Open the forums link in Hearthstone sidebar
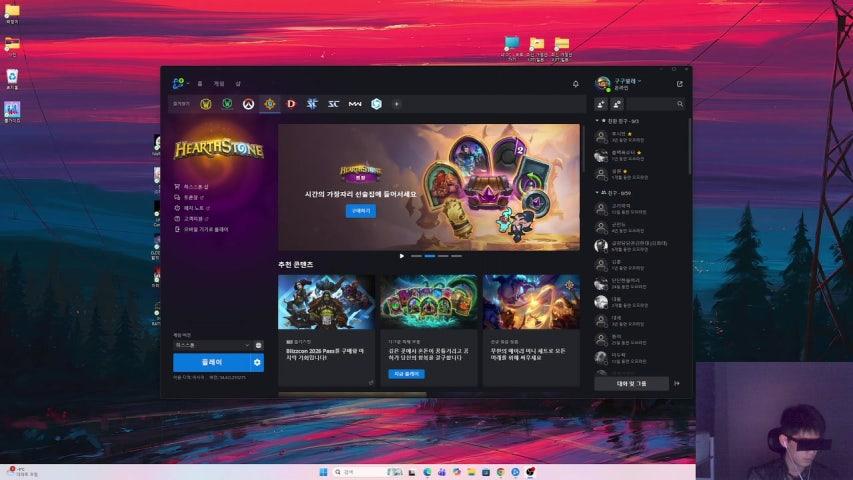This screenshot has width=853, height=480. [x=189, y=197]
